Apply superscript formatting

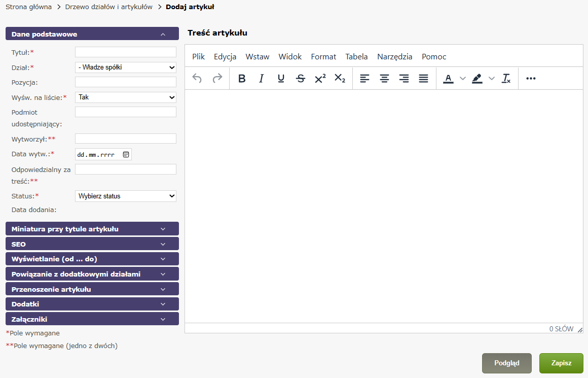pos(320,79)
